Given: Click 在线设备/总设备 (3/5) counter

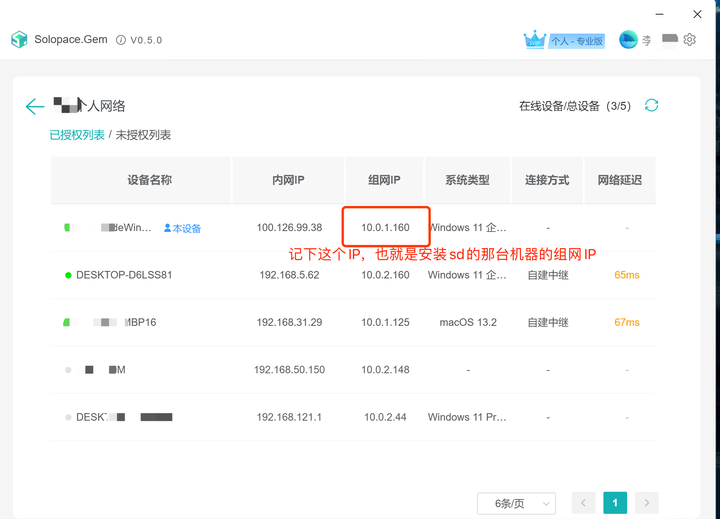Looking at the screenshot, I should click(x=575, y=106).
